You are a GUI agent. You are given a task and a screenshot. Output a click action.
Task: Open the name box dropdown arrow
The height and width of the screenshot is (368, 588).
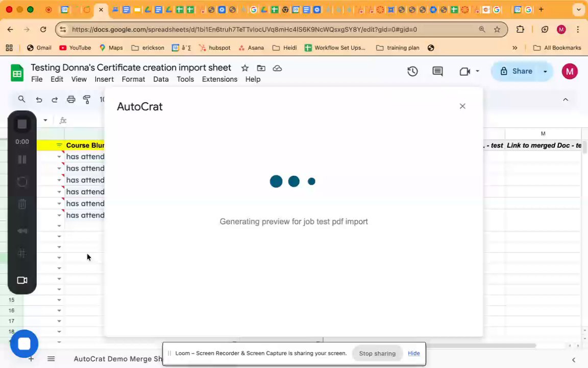pyautogui.click(x=45, y=120)
